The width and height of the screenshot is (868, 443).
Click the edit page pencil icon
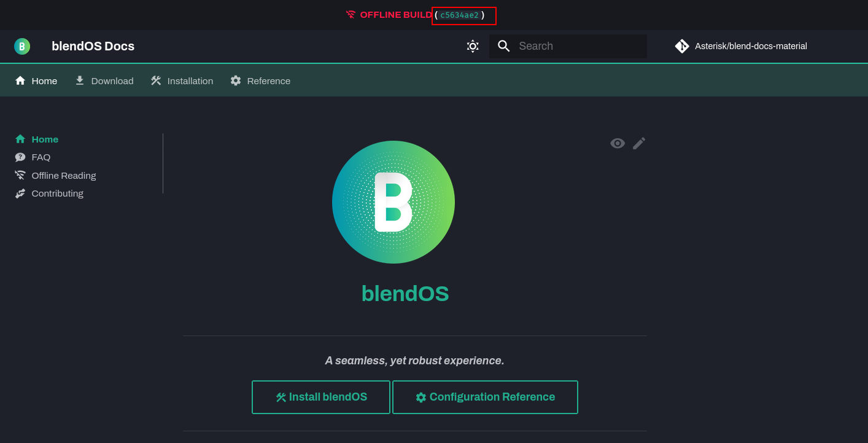point(639,143)
